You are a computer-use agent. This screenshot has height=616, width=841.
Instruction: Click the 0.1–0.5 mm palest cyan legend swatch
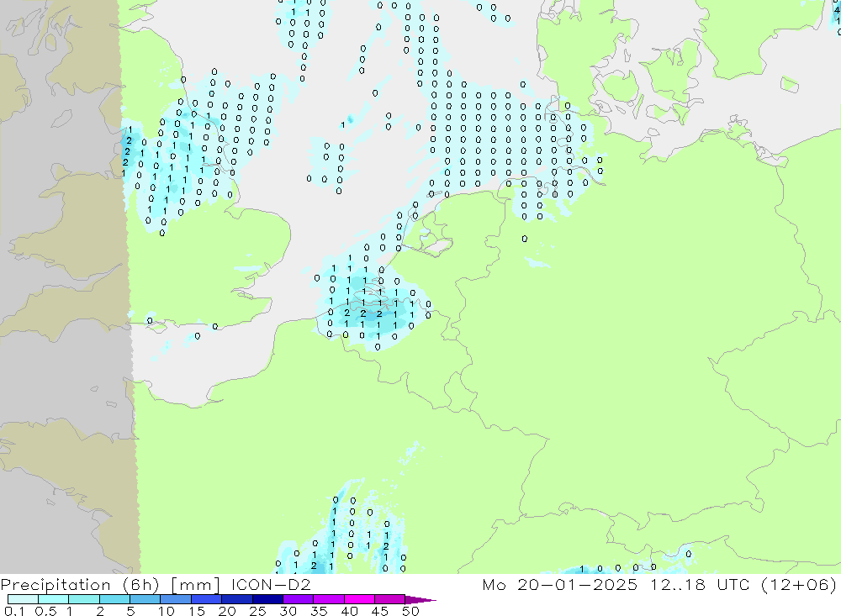(x=23, y=599)
